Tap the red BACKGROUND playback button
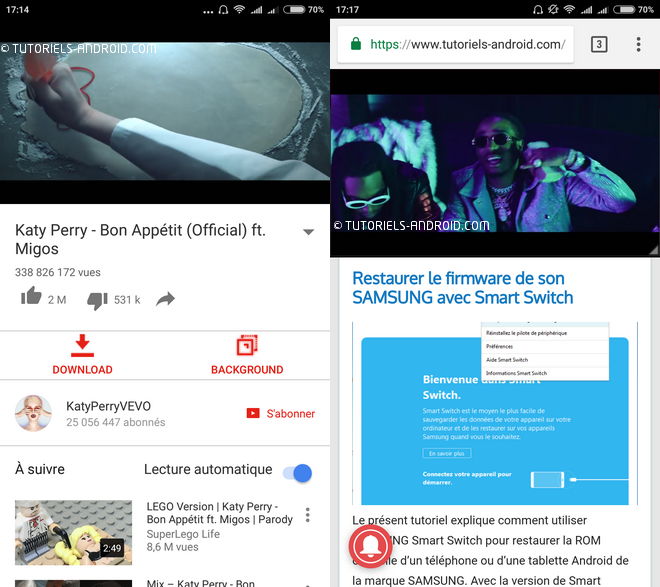 247,355
